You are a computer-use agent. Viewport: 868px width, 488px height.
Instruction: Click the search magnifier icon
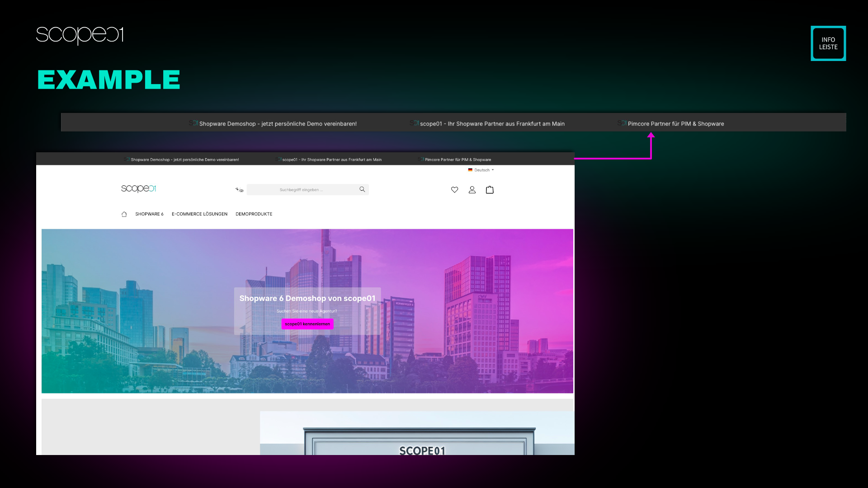coord(362,189)
